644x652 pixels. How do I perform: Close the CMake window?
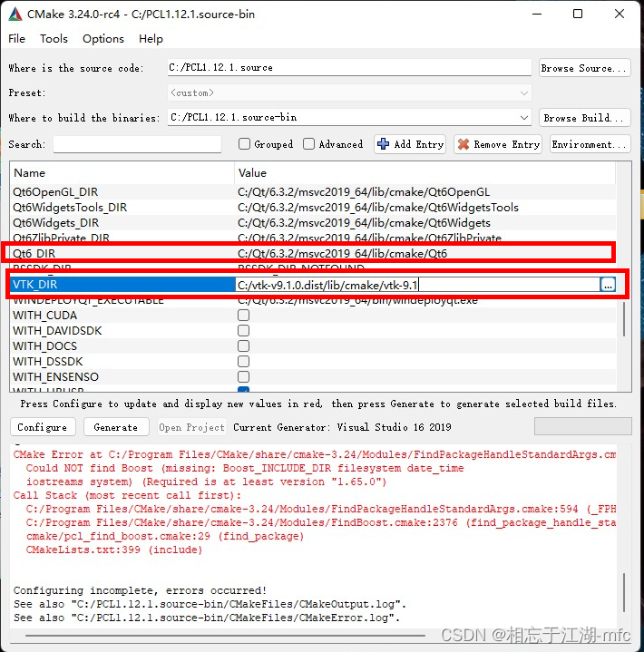(x=619, y=15)
